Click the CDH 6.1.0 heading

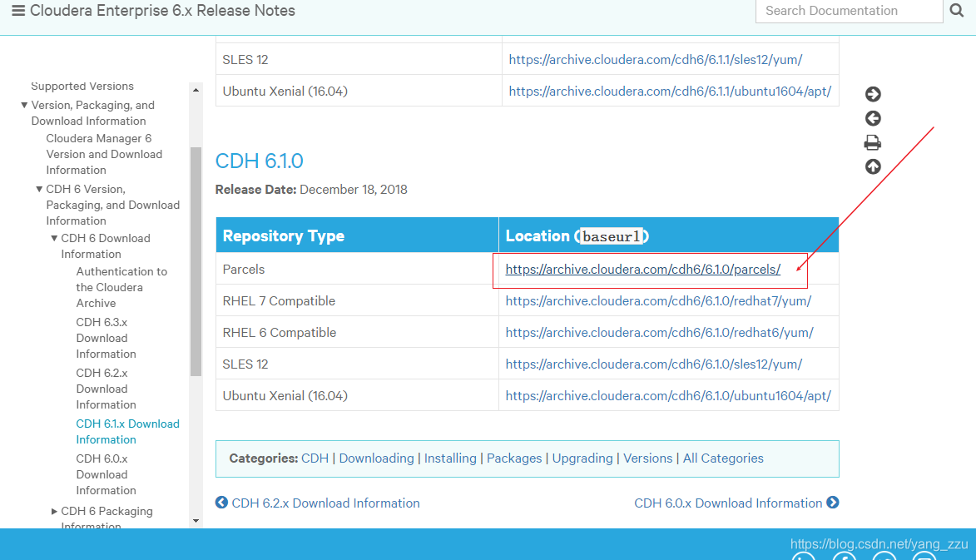(x=259, y=161)
